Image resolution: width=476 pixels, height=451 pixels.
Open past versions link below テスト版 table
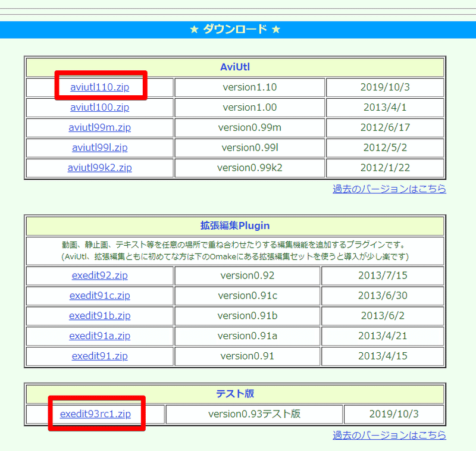[x=389, y=435]
